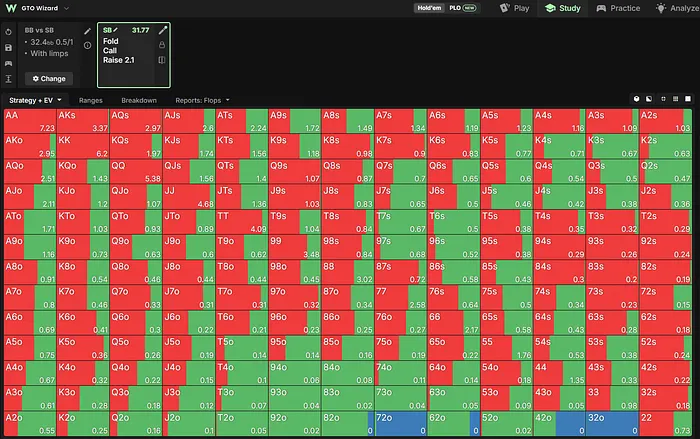Expand the Reports: Flops dropdown
Screen dimensions: 700x439
[x=202, y=100]
